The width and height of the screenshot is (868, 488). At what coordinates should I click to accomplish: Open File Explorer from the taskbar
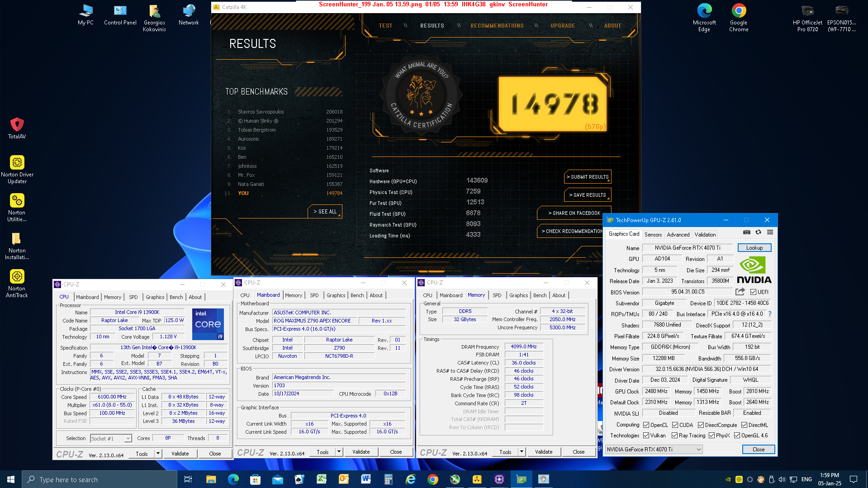click(211, 479)
